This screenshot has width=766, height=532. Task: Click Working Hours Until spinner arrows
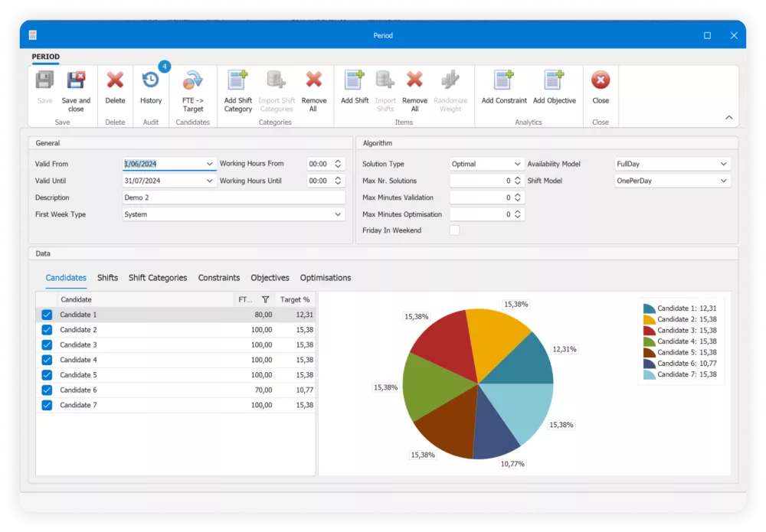338,181
